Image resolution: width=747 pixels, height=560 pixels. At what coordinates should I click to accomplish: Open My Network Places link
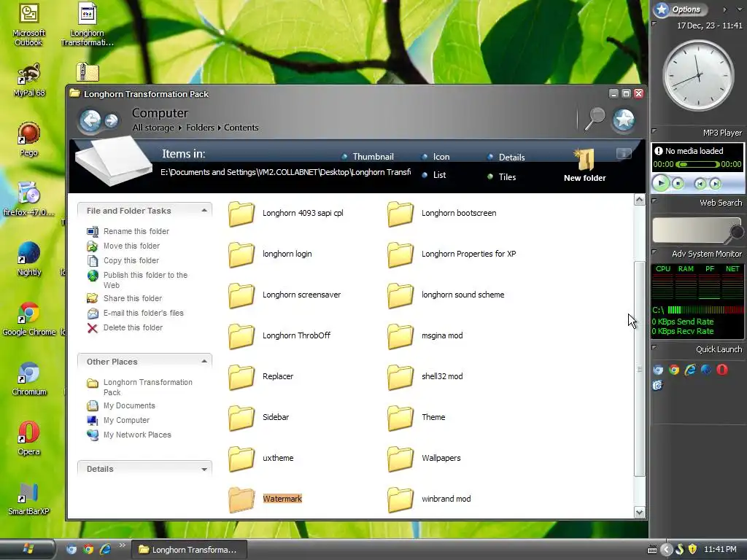point(128,435)
